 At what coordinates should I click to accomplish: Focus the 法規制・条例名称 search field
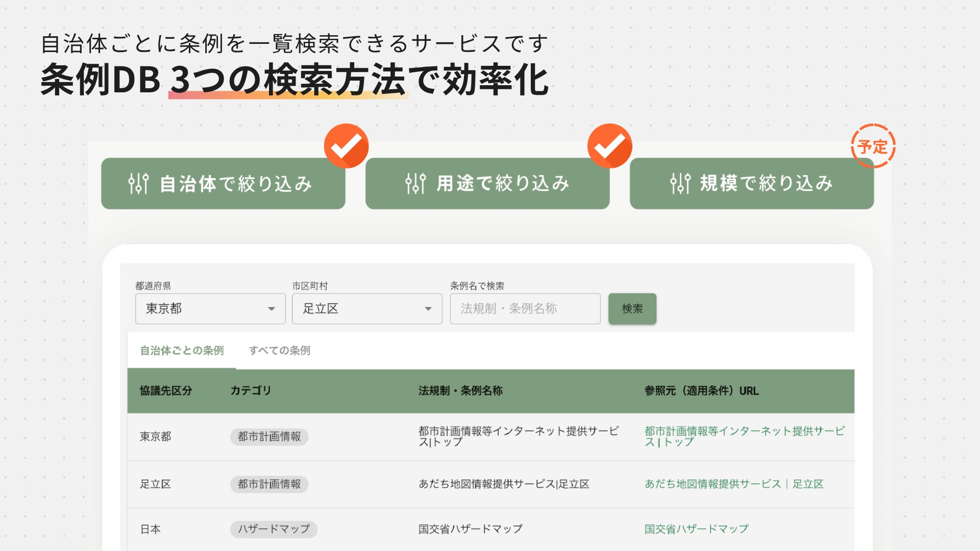pyautogui.click(x=525, y=309)
